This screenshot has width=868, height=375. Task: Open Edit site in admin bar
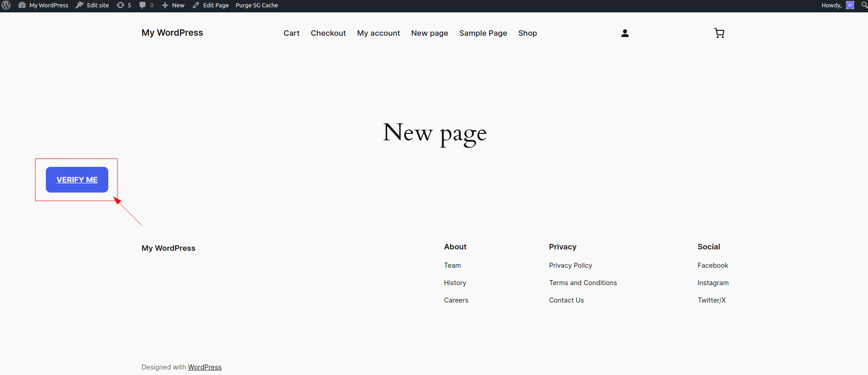[93, 5]
